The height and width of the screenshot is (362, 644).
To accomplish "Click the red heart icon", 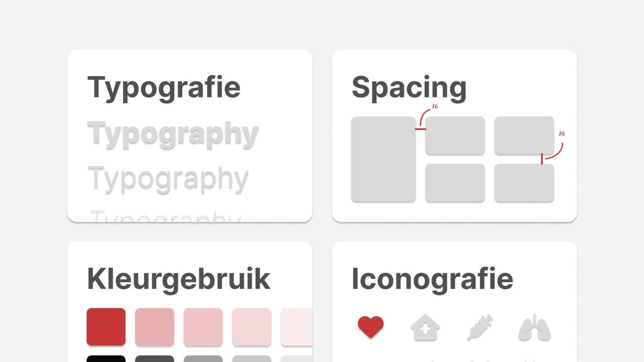I will click(370, 327).
